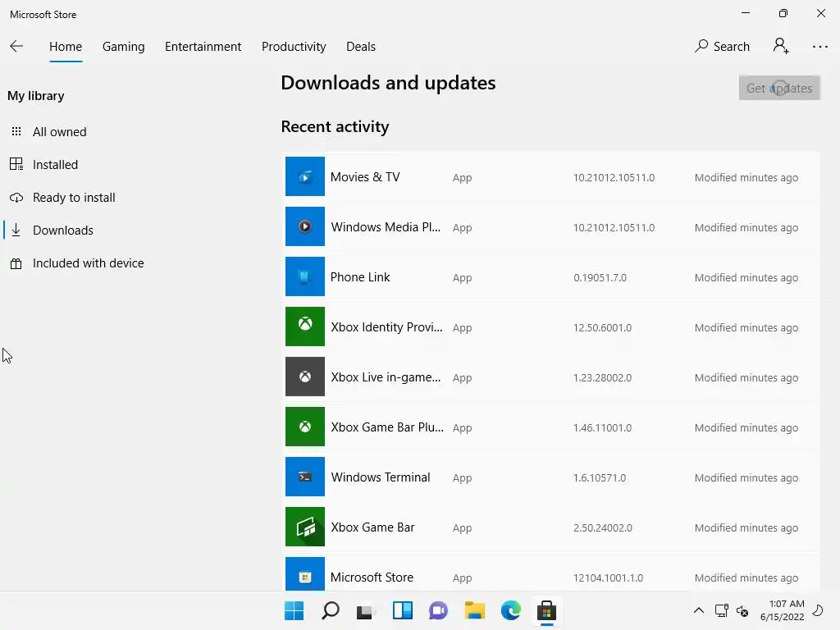Open the Windows Media Pl... entry name
The width and height of the screenshot is (840, 630).
386,226
